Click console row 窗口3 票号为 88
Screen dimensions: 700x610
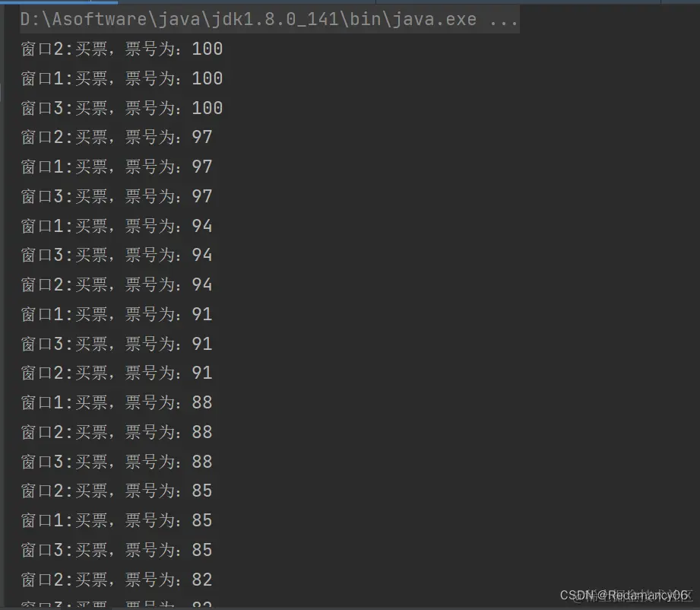tap(116, 462)
